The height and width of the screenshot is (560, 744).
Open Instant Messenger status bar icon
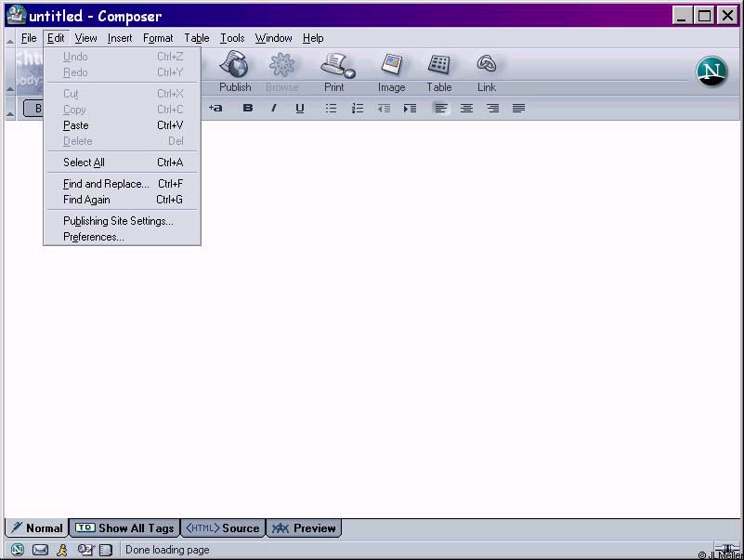62,550
